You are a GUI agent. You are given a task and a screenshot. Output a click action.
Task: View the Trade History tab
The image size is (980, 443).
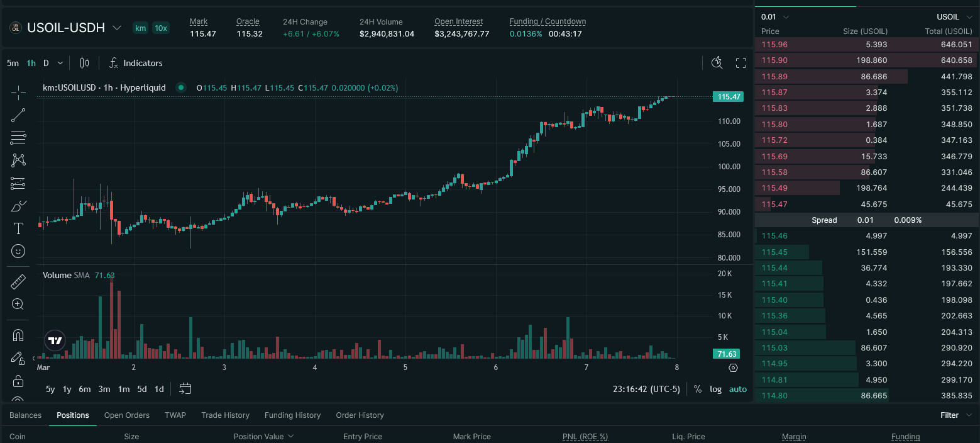(225, 415)
